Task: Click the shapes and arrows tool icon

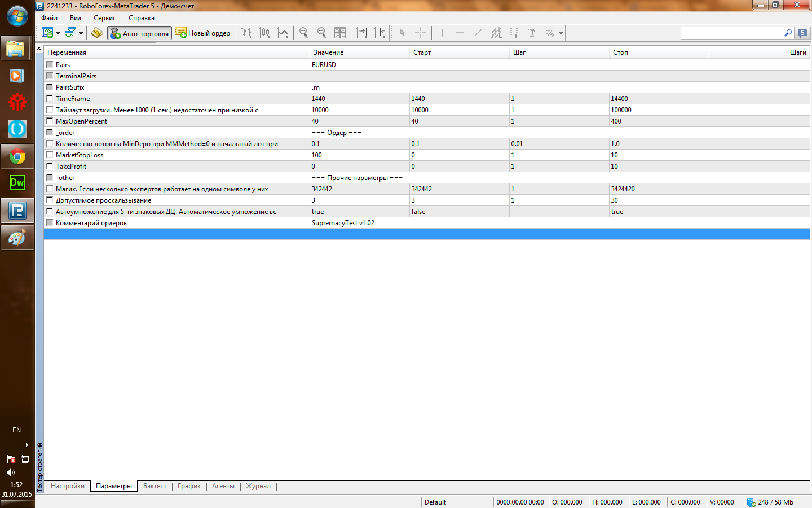Action: point(550,33)
